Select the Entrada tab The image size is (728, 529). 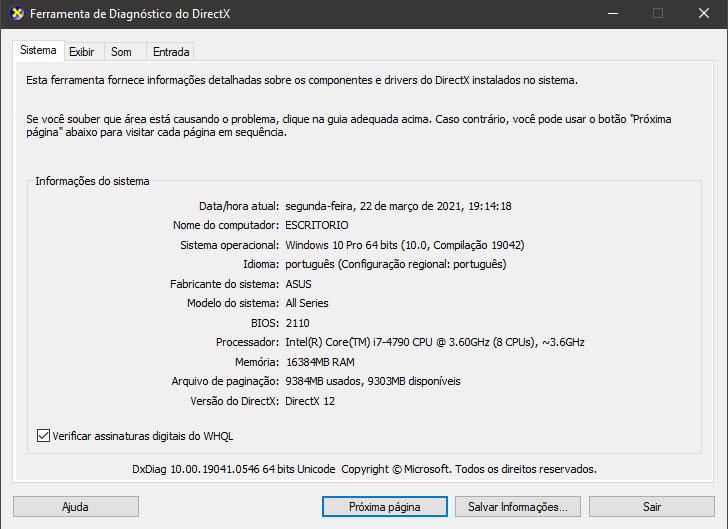pos(171,52)
